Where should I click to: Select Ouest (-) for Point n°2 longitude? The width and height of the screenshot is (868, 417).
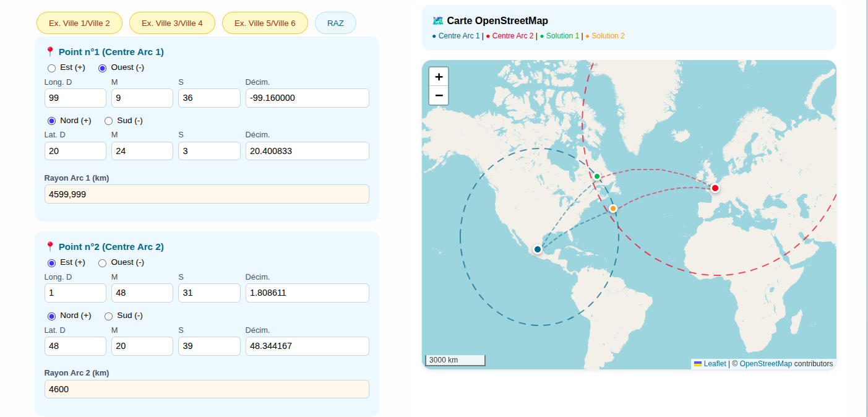(x=103, y=263)
